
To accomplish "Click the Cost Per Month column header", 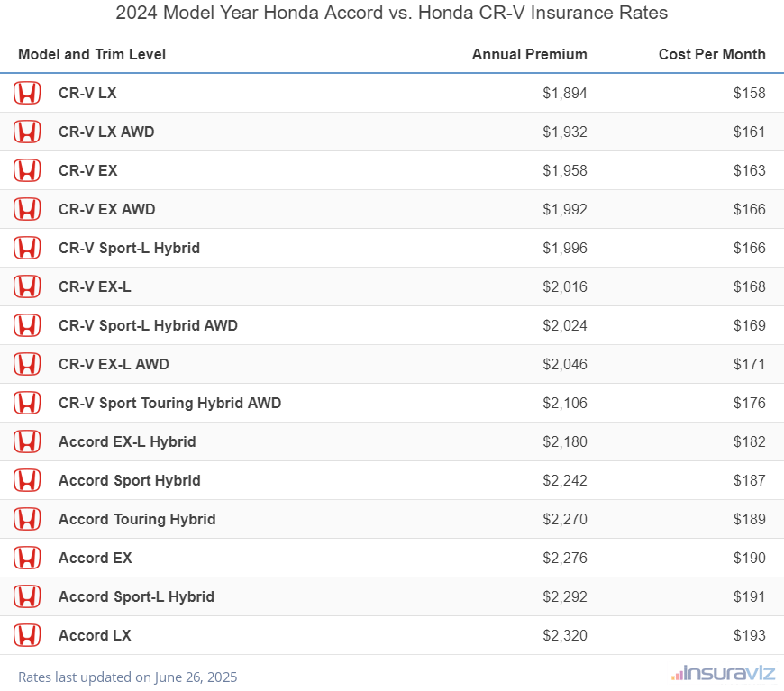I will click(712, 54).
